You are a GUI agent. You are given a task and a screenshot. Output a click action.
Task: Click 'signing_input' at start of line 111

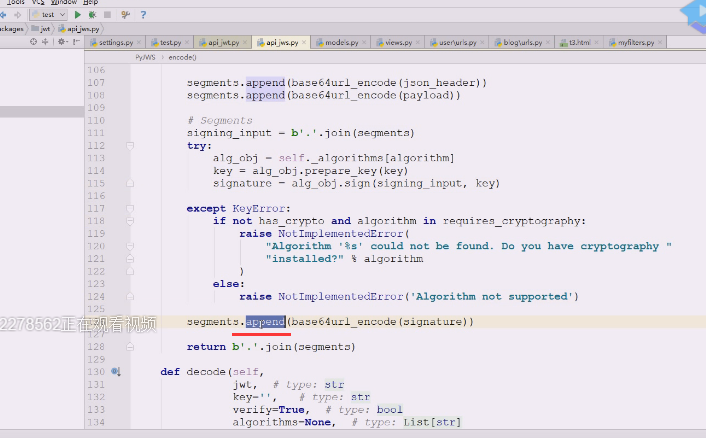pyautogui.click(x=229, y=133)
